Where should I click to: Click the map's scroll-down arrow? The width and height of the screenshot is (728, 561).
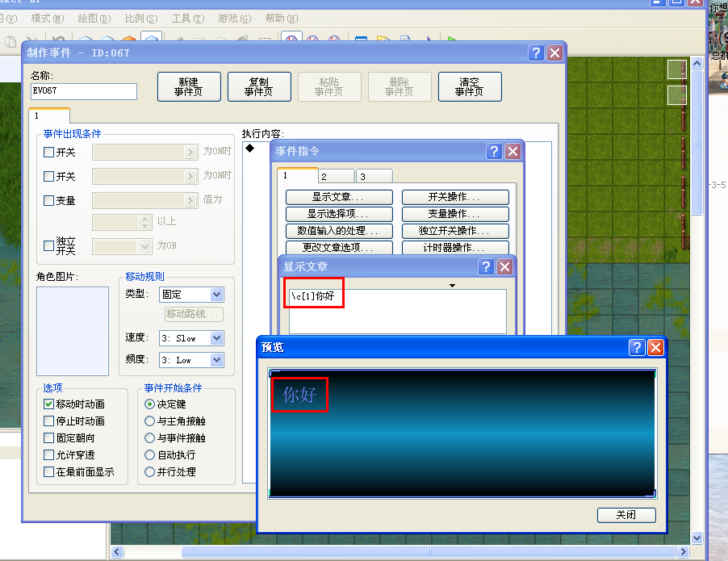pyautogui.click(x=697, y=538)
